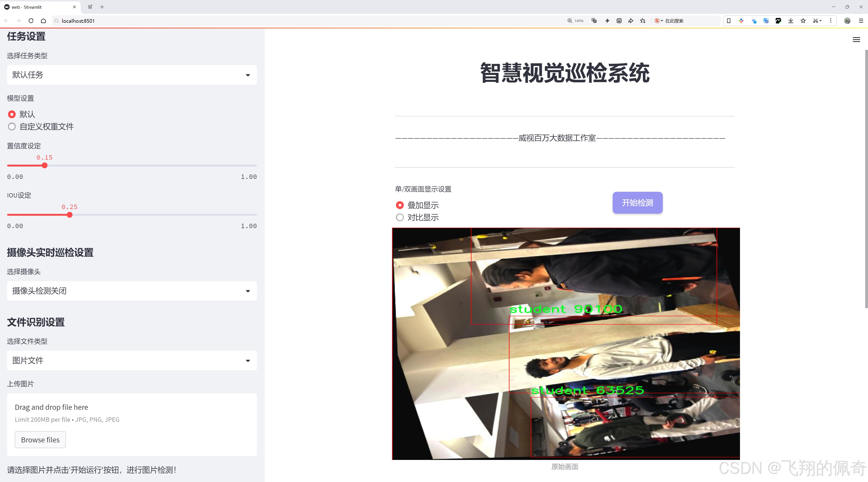Click the detection result image
This screenshot has height=482, width=868.
click(566, 344)
